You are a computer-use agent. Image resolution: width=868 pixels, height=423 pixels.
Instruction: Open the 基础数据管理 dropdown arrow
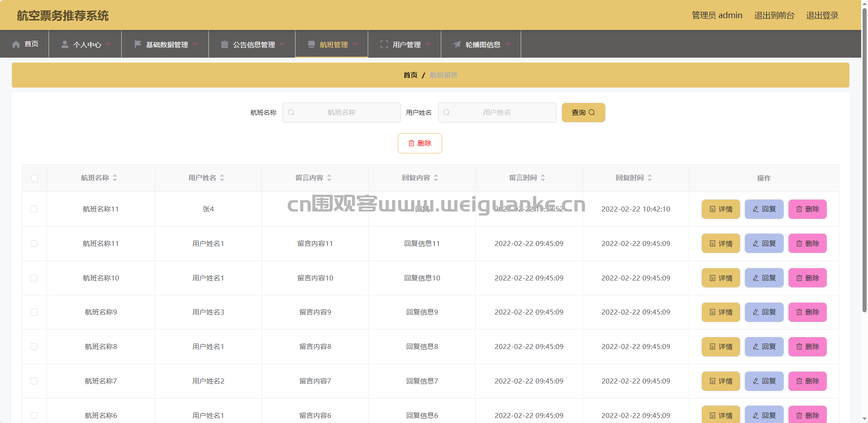195,44
